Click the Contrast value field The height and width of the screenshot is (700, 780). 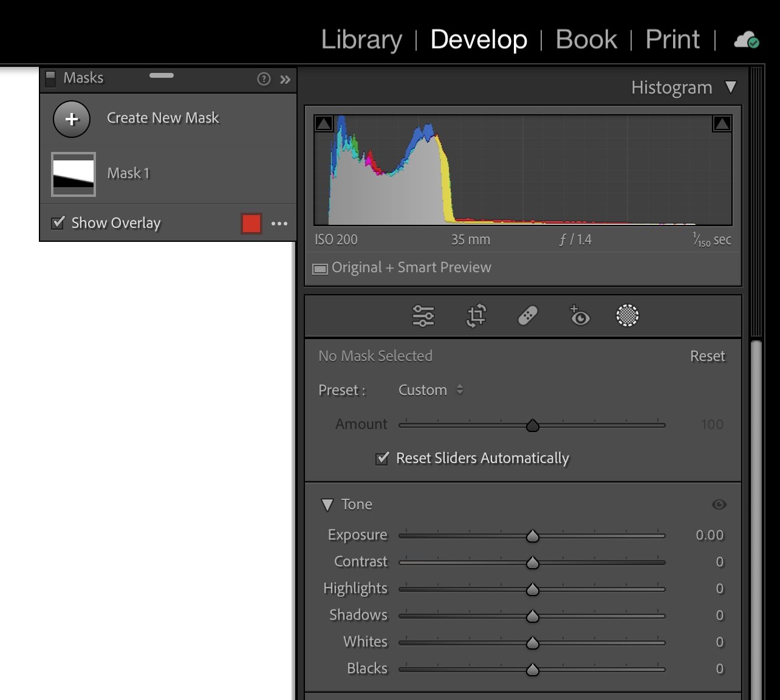720,562
